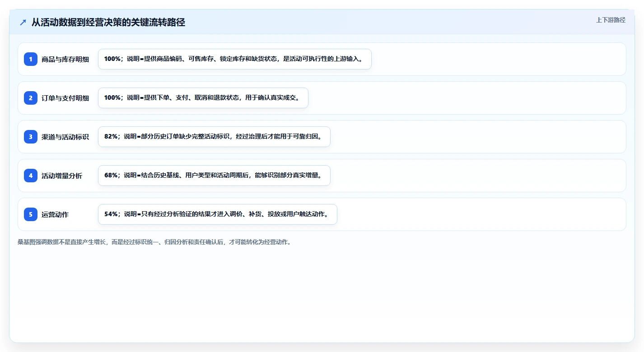The height and width of the screenshot is (352, 644).
Task: Click step number badge 2
Action: (31, 98)
